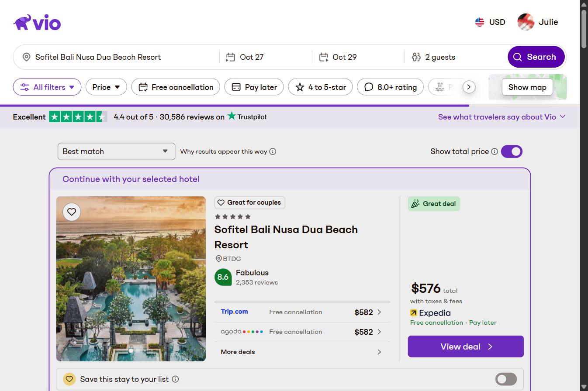Click the Search button
Image resolution: width=588 pixels, height=391 pixels.
click(x=536, y=57)
